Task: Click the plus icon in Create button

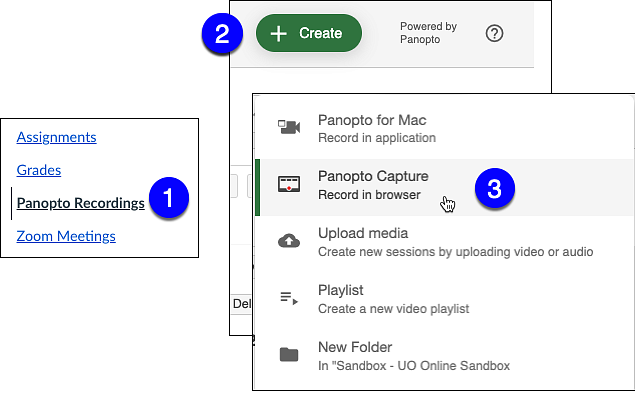Action: (279, 34)
